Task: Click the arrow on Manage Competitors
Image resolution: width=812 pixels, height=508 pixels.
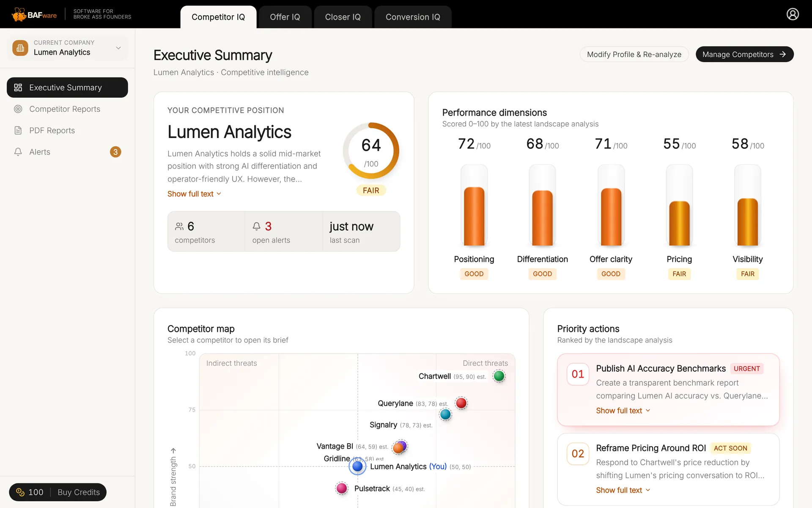Action: click(x=783, y=54)
